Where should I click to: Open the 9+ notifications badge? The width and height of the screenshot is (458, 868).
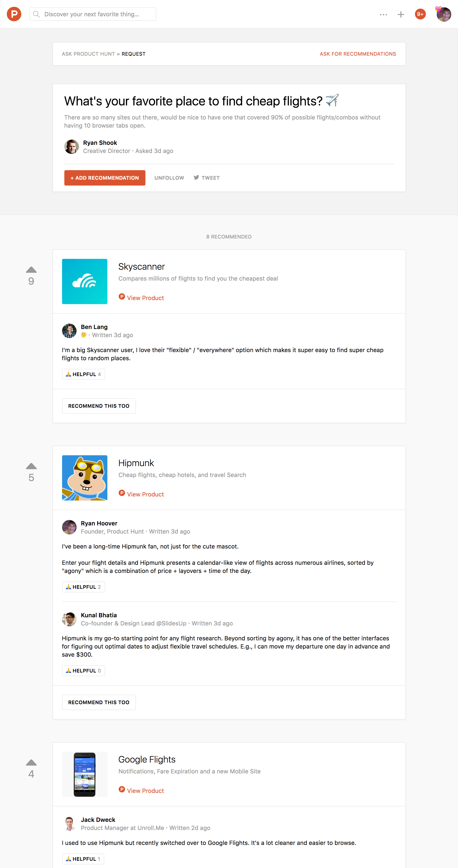point(420,14)
